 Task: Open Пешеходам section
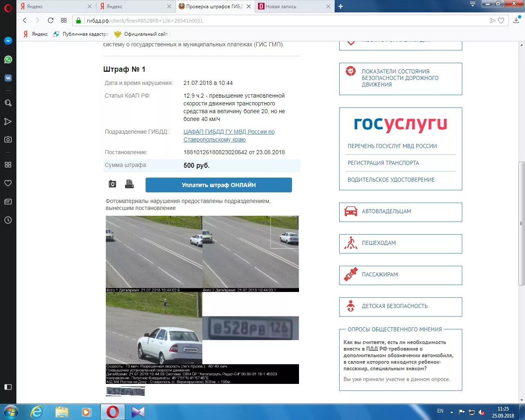pos(400,244)
